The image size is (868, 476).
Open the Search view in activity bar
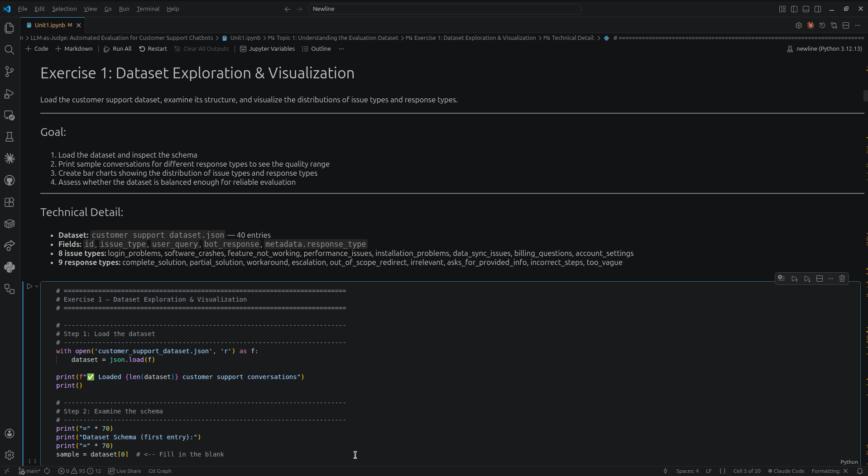coord(10,50)
